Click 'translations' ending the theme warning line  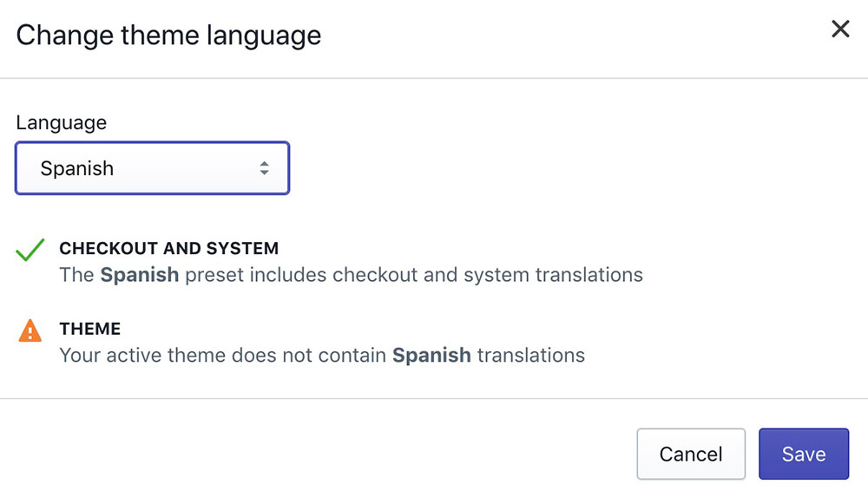click(x=531, y=356)
